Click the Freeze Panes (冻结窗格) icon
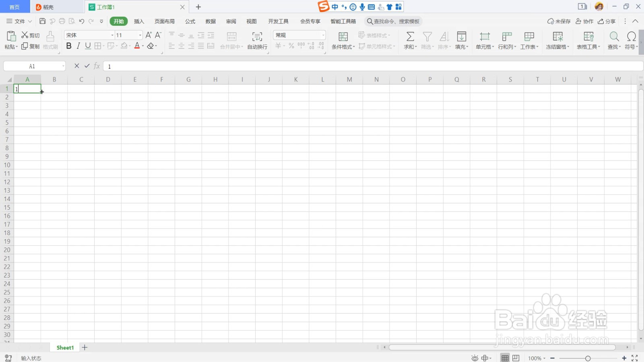The height and width of the screenshot is (362, 644). (557, 37)
